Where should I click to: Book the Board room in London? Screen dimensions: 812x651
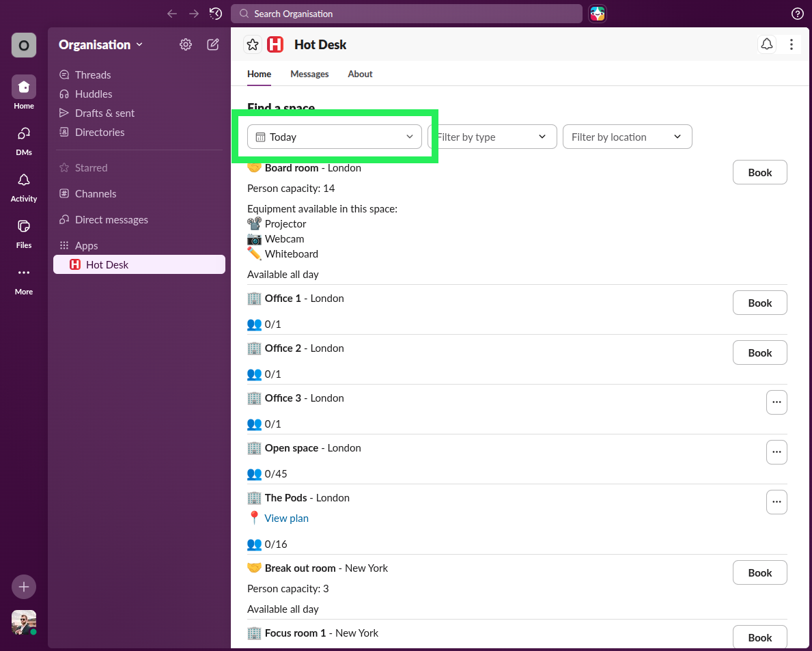coord(759,172)
